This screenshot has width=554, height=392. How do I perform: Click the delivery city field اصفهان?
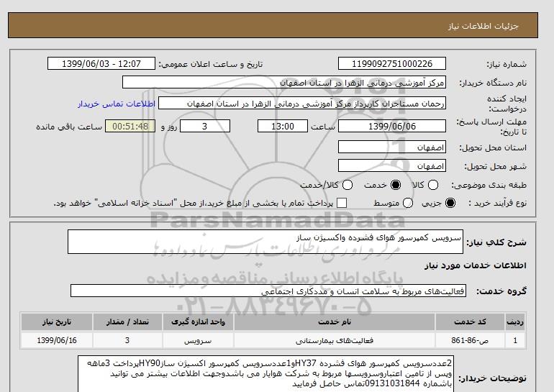pos(392,165)
